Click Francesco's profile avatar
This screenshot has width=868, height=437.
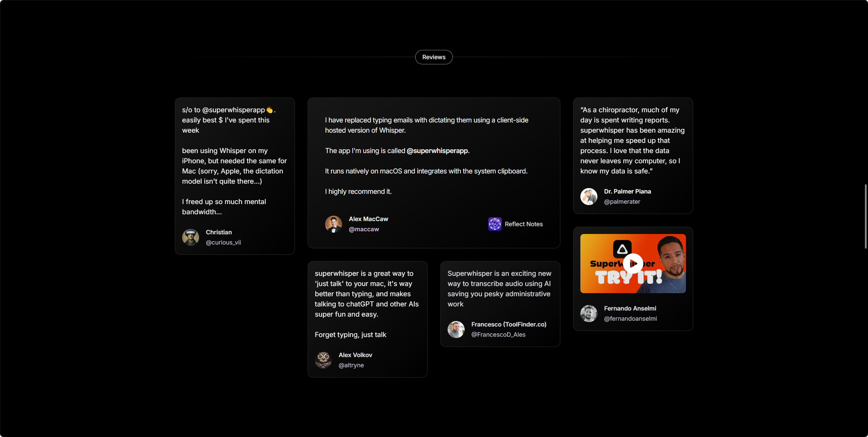click(456, 330)
